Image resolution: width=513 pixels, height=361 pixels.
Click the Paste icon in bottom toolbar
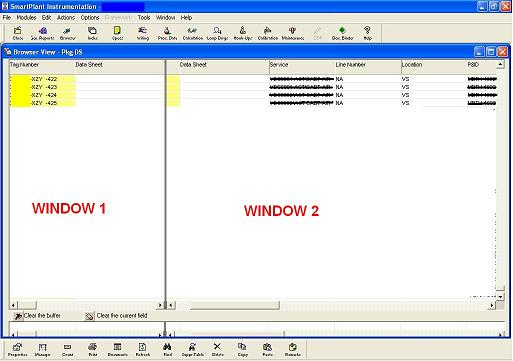(x=267, y=350)
